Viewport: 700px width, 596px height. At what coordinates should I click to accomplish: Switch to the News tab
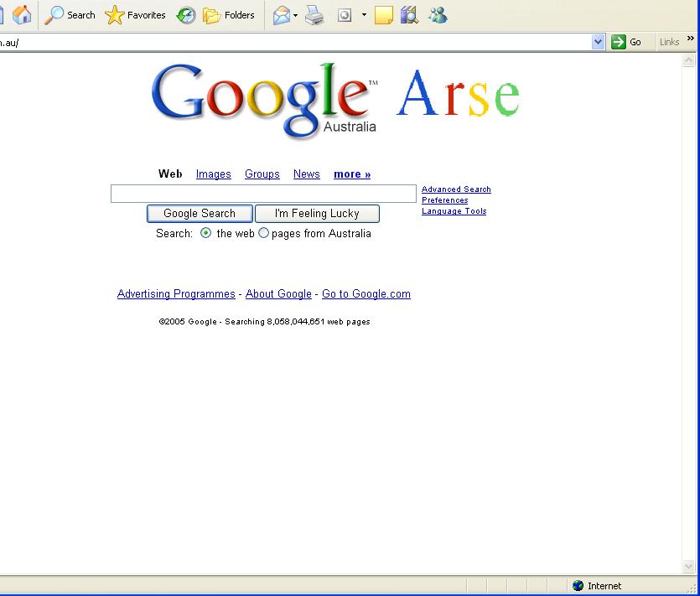[x=306, y=174]
